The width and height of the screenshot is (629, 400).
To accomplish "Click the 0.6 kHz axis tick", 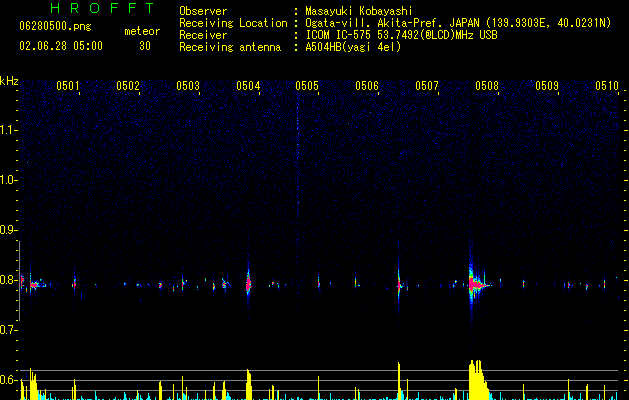I will click(x=9, y=380).
